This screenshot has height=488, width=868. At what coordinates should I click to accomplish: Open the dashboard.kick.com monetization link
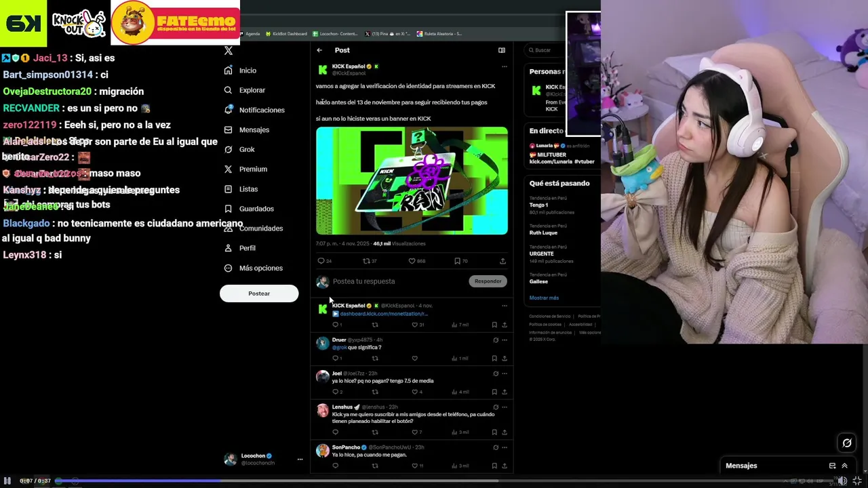pos(384,314)
